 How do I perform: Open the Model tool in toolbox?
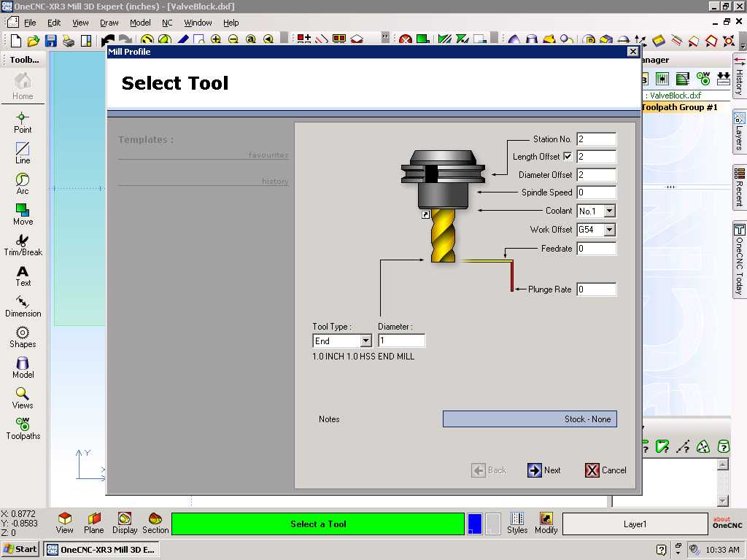23,367
